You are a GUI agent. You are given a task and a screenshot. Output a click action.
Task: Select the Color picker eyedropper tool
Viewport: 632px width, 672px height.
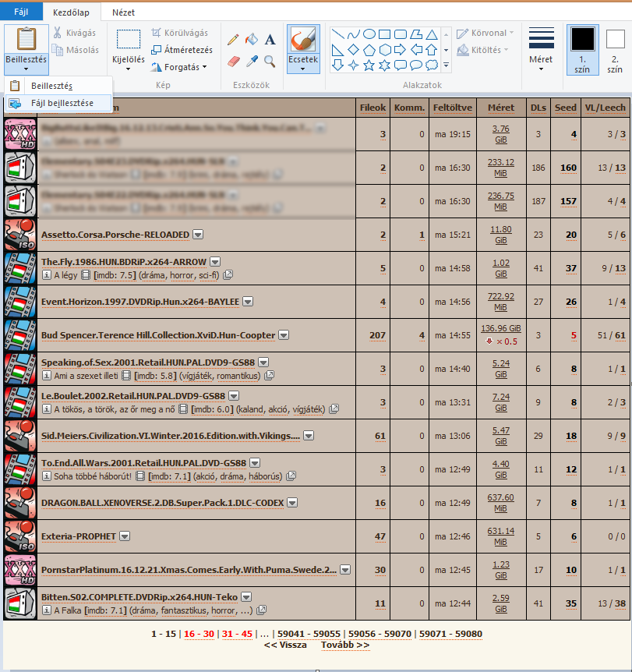pyautogui.click(x=252, y=61)
